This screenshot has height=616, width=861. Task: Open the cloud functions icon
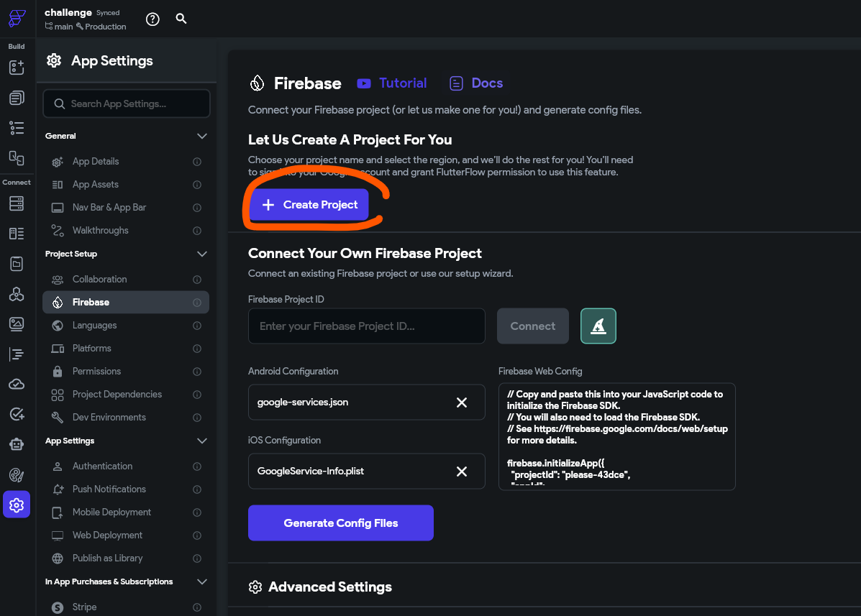pos(17,384)
